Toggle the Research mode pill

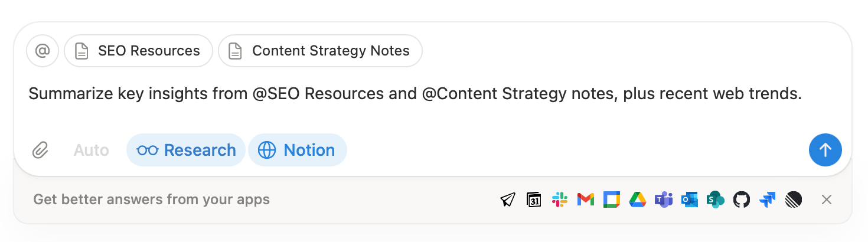click(186, 150)
